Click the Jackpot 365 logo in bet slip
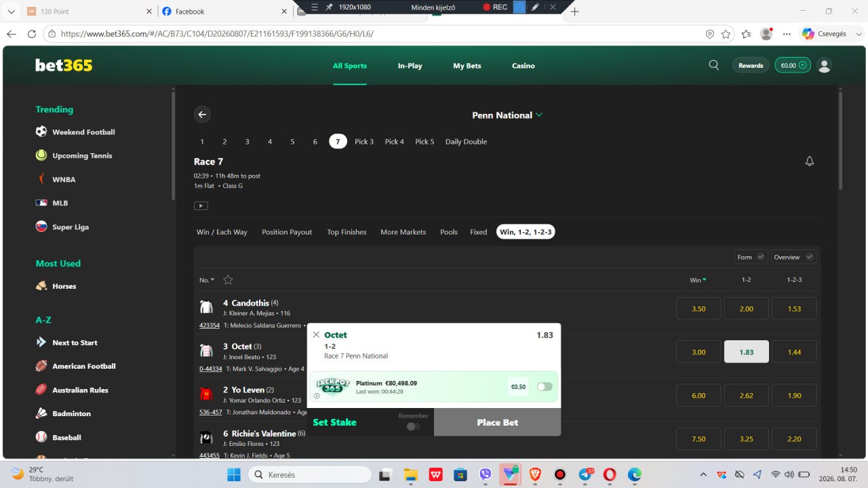Viewport: 868px width, 488px height. [x=332, y=386]
